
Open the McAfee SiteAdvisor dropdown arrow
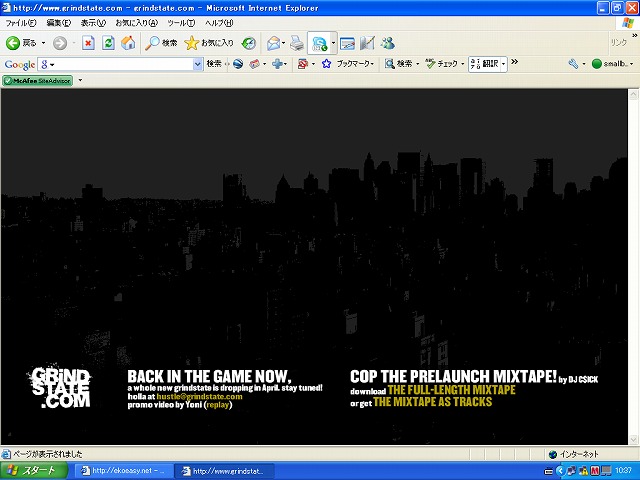(x=80, y=80)
